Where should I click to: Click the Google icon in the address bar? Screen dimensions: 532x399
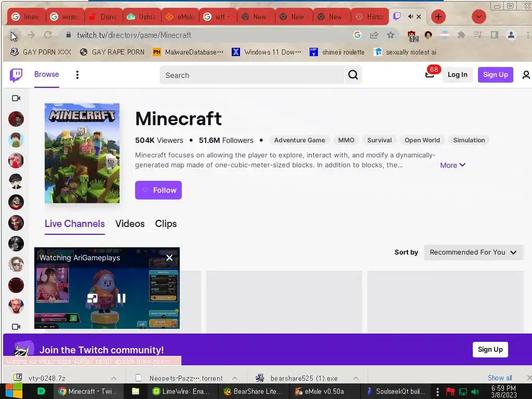coord(357,35)
